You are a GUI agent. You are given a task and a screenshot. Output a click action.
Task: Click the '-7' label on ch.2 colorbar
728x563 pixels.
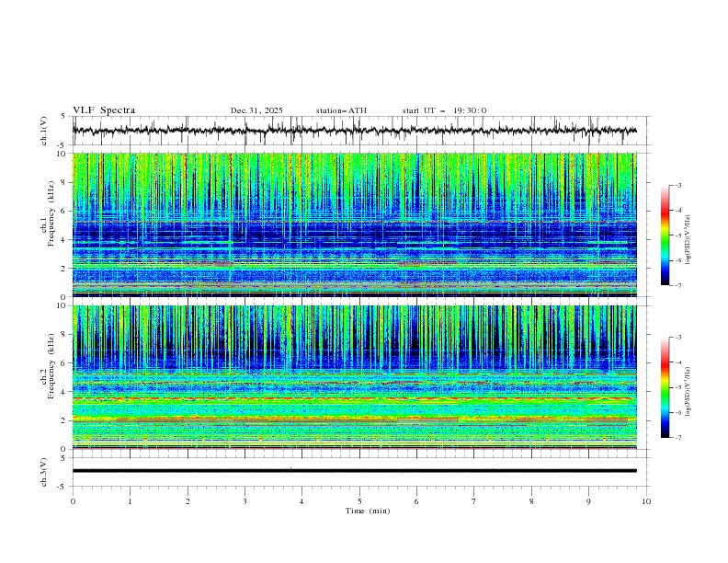(677, 437)
